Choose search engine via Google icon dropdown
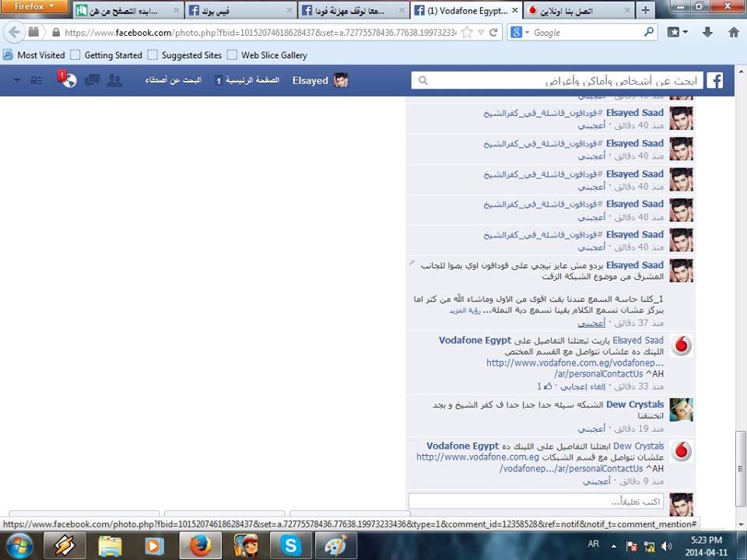This screenshot has height=560, width=747. (x=520, y=33)
